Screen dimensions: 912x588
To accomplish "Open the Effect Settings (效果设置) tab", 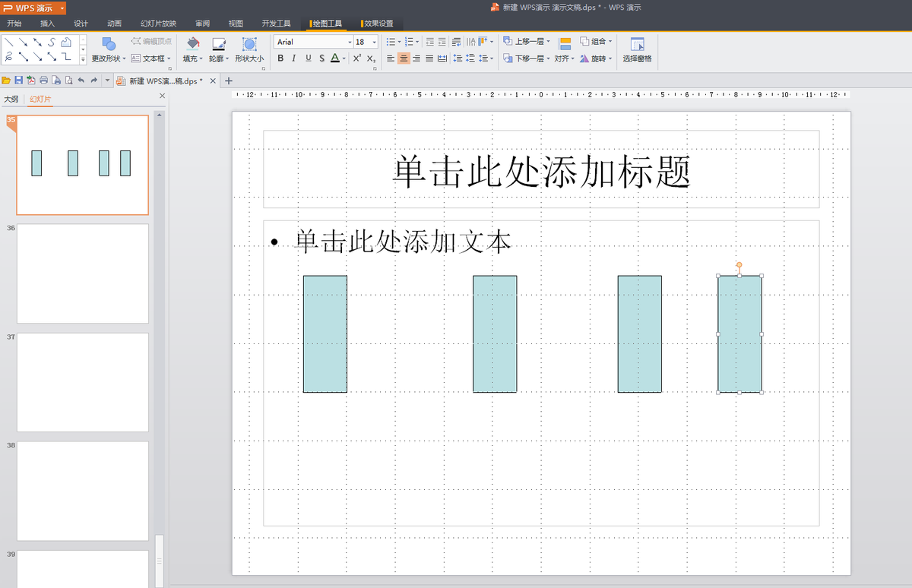I will (x=377, y=24).
